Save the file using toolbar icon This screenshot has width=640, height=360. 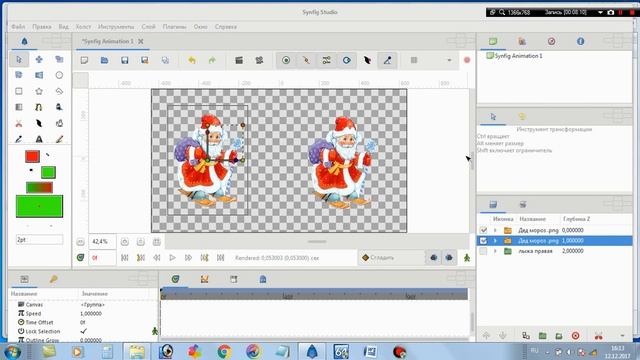[x=124, y=60]
